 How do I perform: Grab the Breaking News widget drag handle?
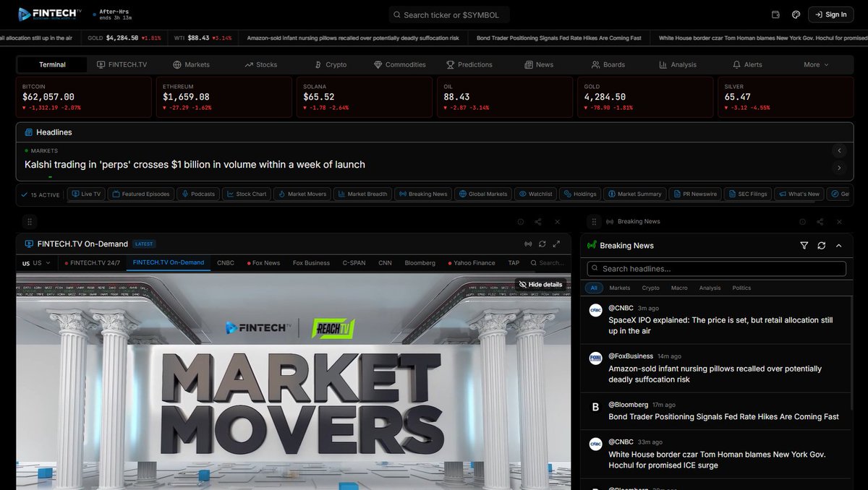point(593,222)
